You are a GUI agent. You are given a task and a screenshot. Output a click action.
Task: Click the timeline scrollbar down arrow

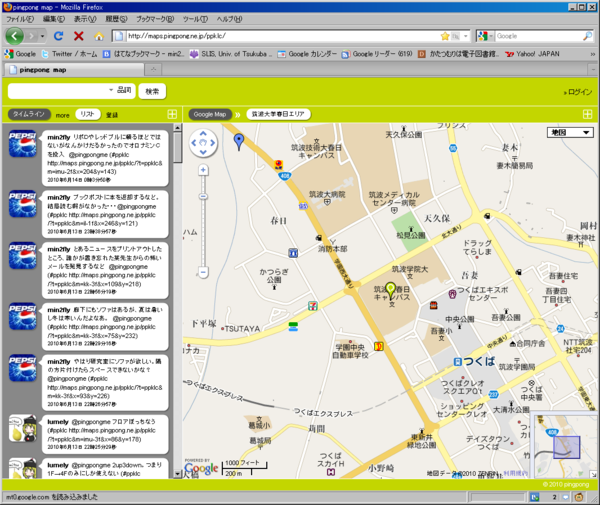[x=178, y=474]
